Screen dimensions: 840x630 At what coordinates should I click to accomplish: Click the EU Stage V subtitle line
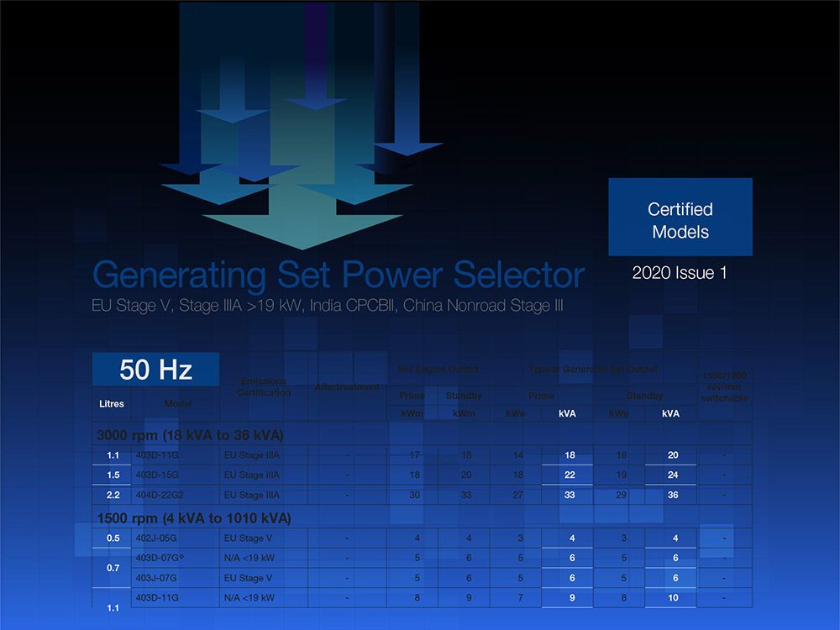(327, 306)
